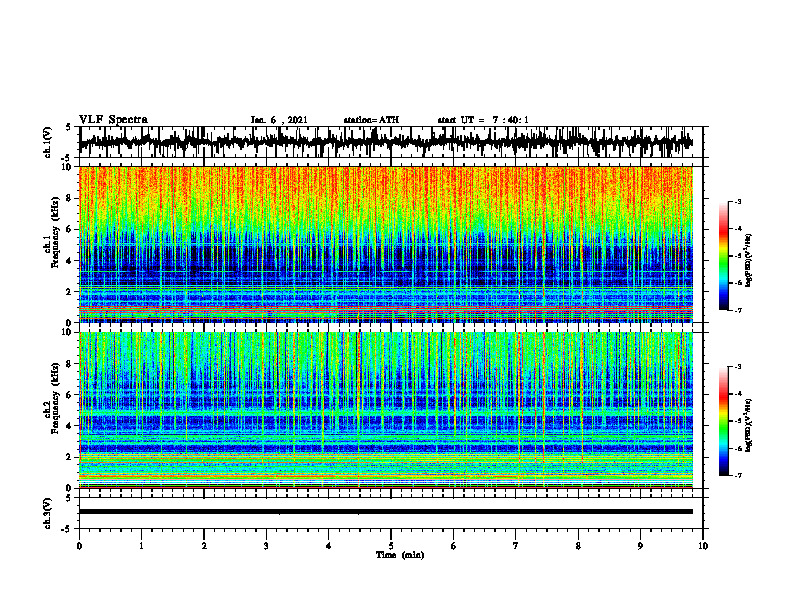Click the "Time (min)" x-axis label
792x612 pixels.
tap(400, 555)
